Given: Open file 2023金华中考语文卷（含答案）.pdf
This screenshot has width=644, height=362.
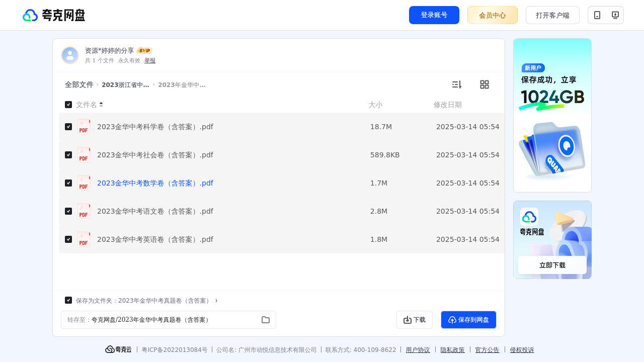Looking at the screenshot, I should click(155, 211).
